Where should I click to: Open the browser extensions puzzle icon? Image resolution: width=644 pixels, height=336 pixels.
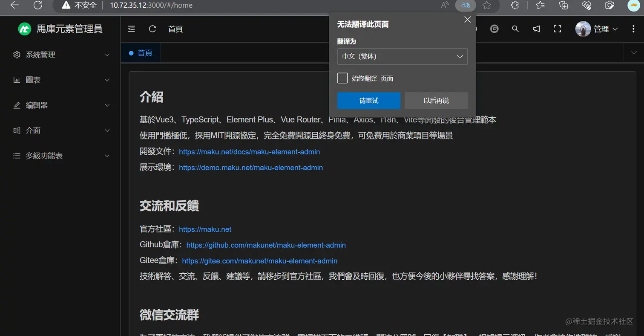click(x=515, y=5)
